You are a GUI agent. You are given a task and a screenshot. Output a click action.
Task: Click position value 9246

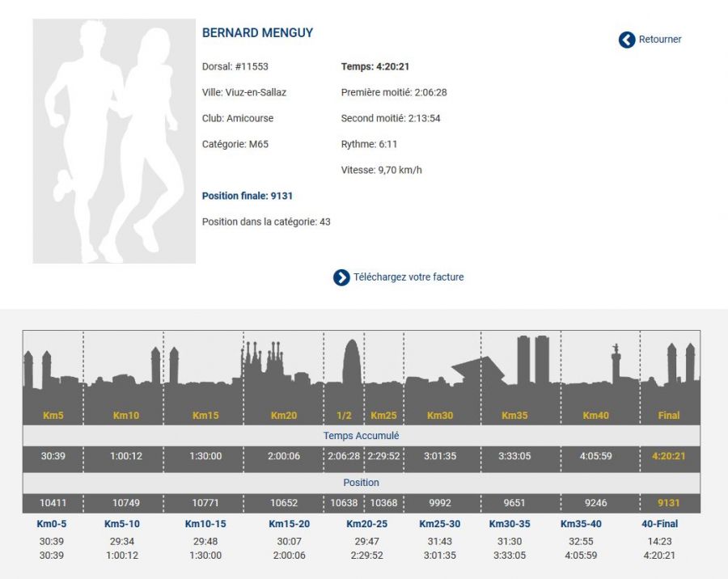point(595,503)
